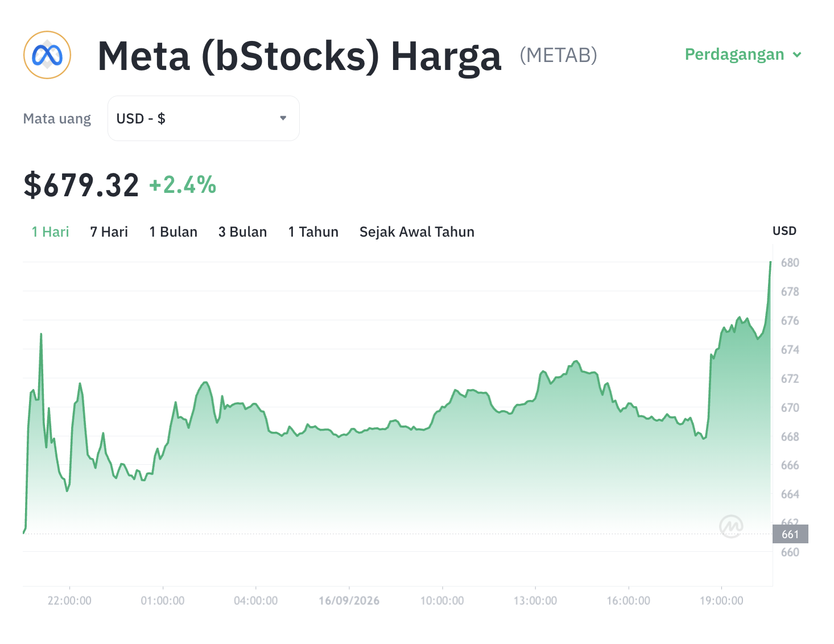Select Sejak Awal Tahun range
Screen dimensions: 834x644
[417, 232]
